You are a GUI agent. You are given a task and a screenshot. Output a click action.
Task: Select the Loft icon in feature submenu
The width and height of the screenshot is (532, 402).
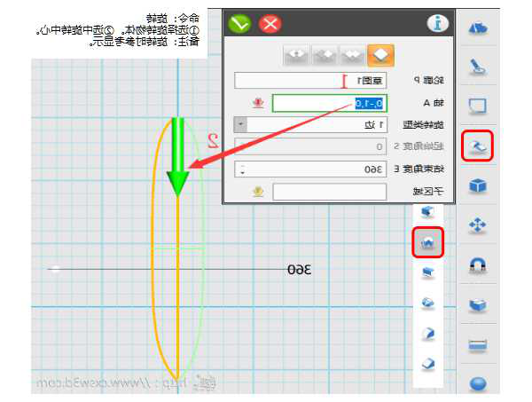[x=427, y=303]
